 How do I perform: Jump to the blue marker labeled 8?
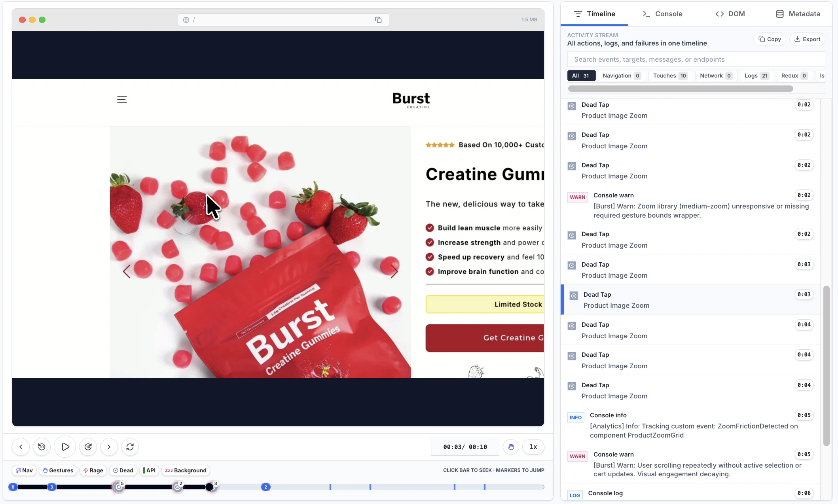pyautogui.click(x=13, y=487)
